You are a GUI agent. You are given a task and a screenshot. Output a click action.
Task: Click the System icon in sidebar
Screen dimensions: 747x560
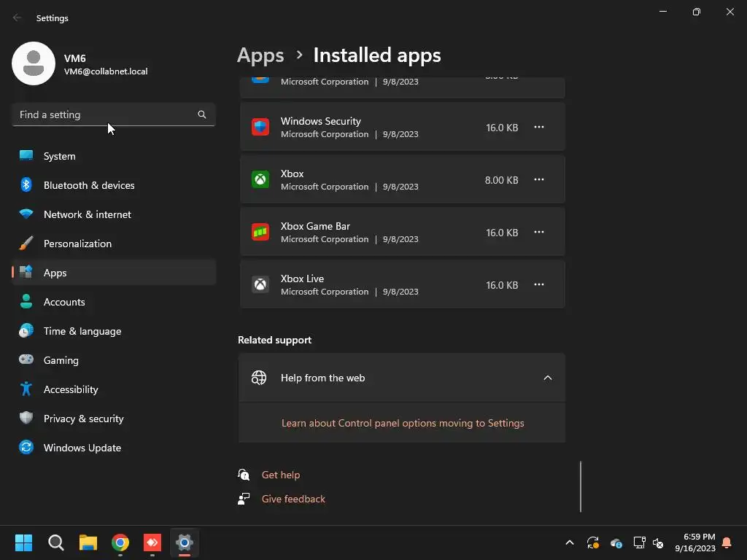coord(26,155)
